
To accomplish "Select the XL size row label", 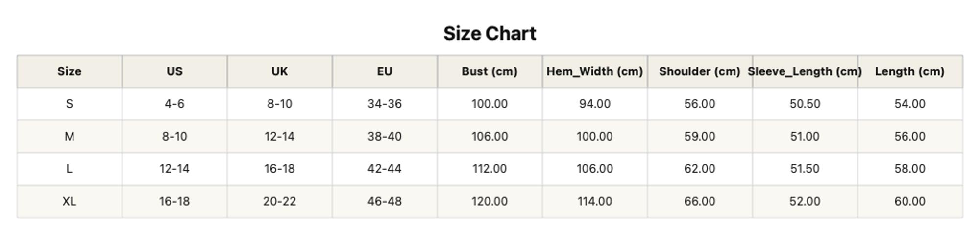I will (x=70, y=201).
